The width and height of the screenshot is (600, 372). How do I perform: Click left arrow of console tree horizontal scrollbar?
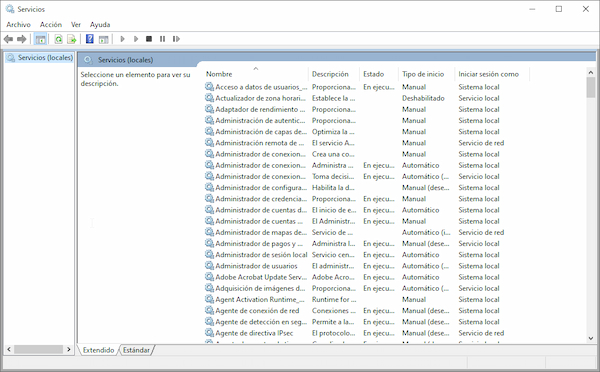coord(9,349)
